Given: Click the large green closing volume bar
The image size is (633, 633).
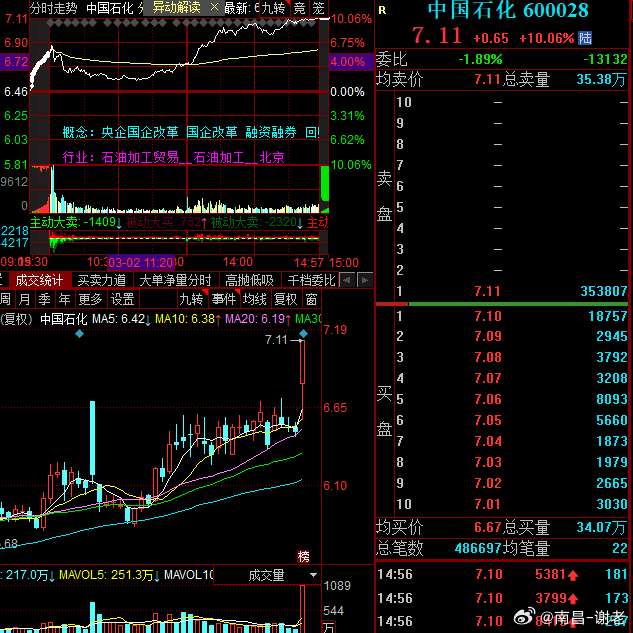Looking at the screenshot, I should click(x=325, y=183).
